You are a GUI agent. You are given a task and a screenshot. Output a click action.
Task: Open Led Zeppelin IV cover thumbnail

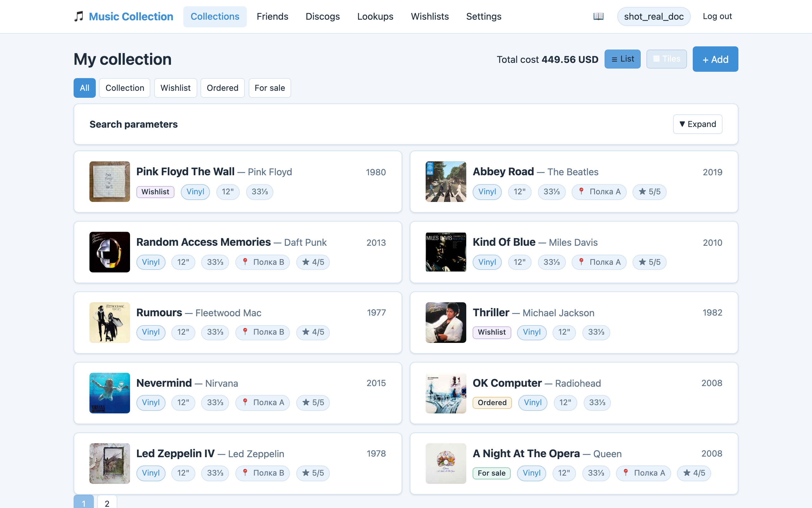(110, 464)
